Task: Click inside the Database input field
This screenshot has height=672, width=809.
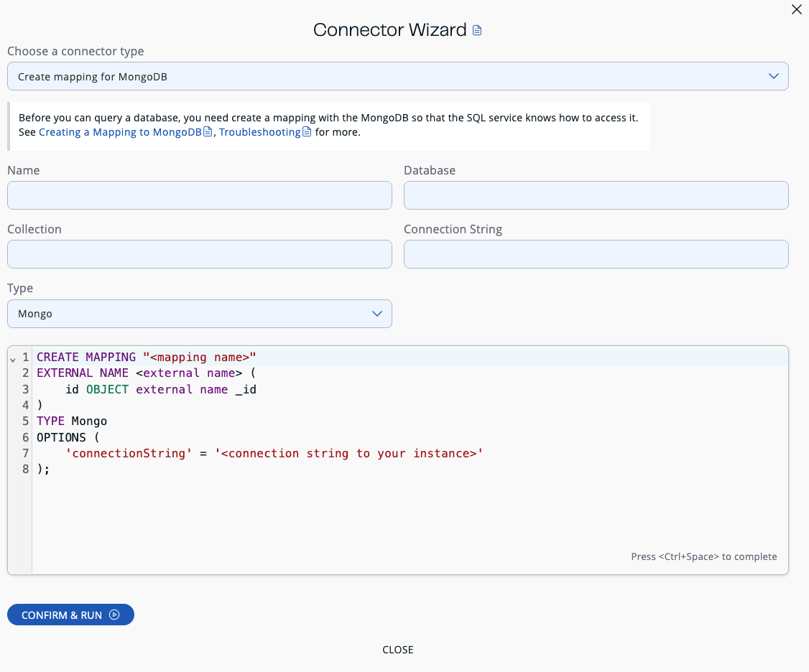Action: point(596,195)
